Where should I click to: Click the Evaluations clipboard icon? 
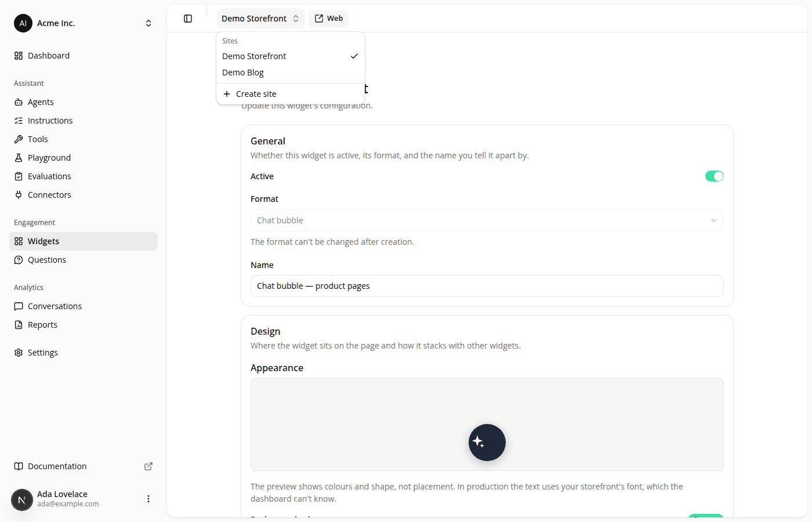(x=19, y=176)
